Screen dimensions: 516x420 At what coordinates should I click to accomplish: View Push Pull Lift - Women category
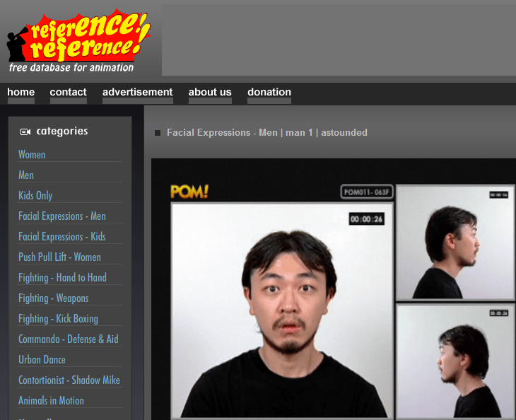click(59, 257)
